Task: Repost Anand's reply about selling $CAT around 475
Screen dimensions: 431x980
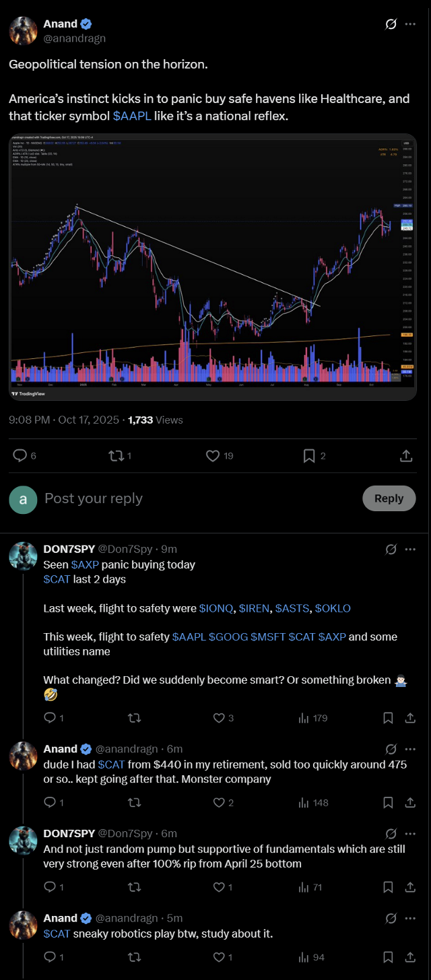Action: point(134,803)
